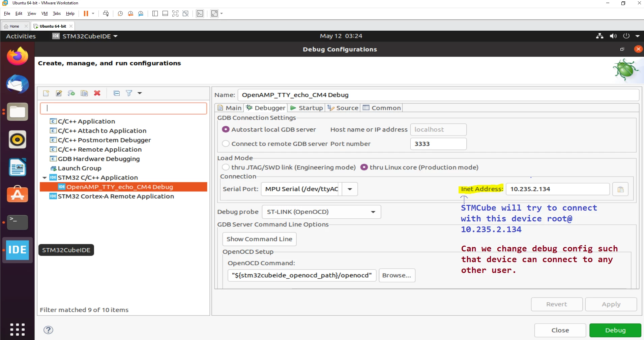This screenshot has width=644, height=340.
Task: Collapse all configurations in the tree
Action: coord(117,93)
